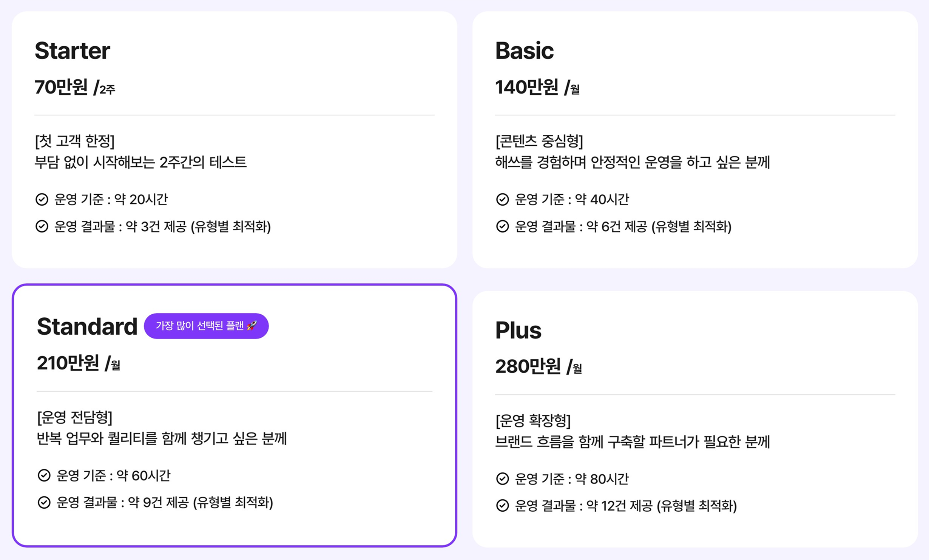
Task: Click the 210만원 /월 price
Action: click(x=79, y=363)
